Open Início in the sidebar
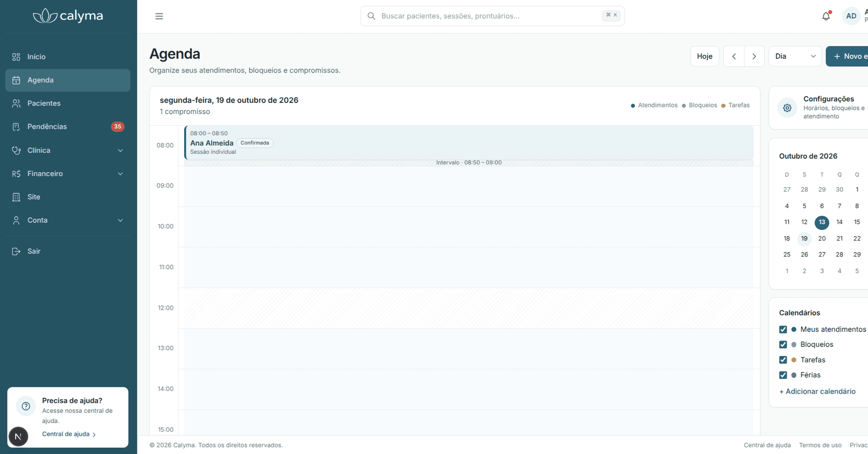The image size is (868, 454). coord(68,57)
